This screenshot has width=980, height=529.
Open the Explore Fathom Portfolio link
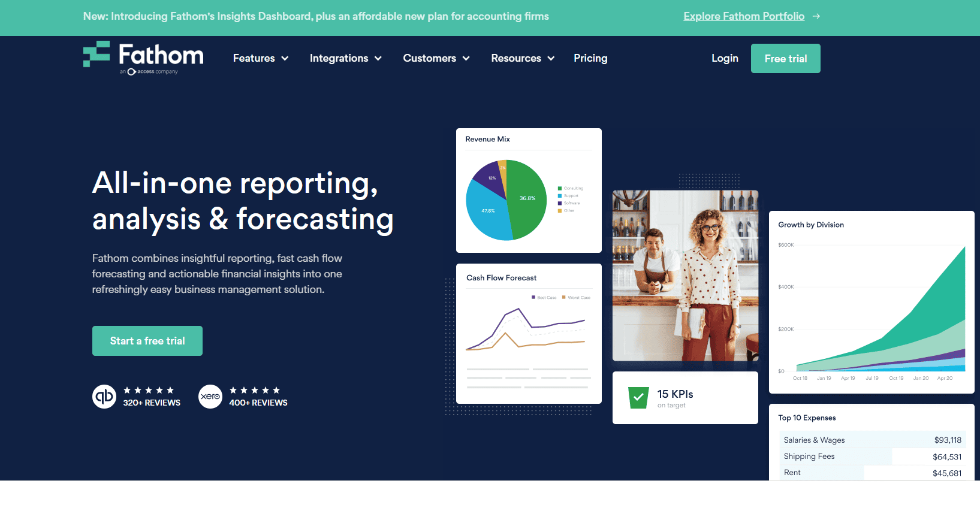tap(744, 16)
